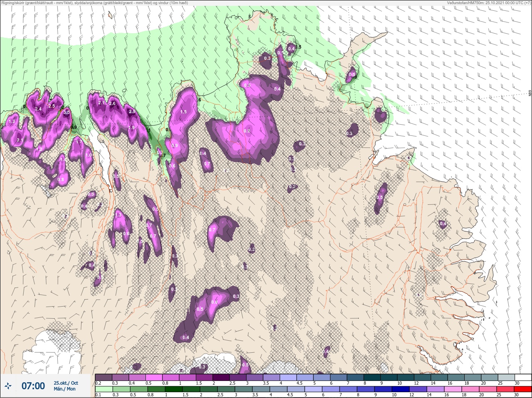Pick lower legend bright red swatch at 30

click(x=523, y=389)
